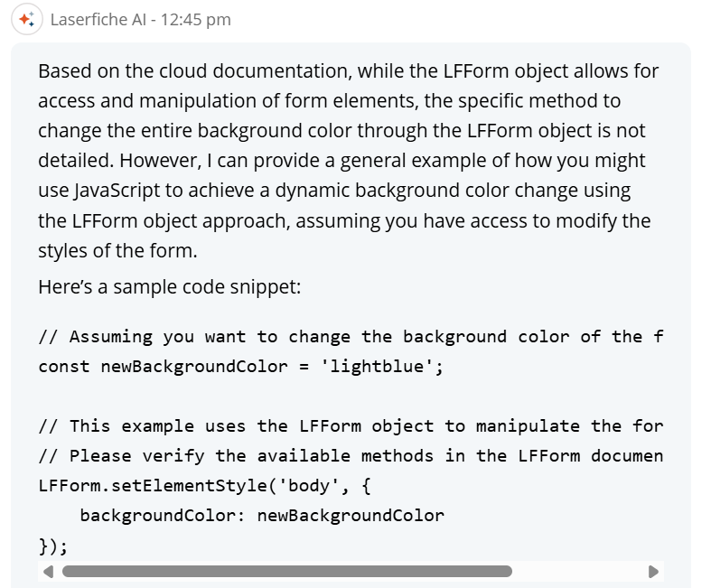Click the gray horizontal scrollbar thumb
Viewport: 711px width, 588px height.
(287, 571)
